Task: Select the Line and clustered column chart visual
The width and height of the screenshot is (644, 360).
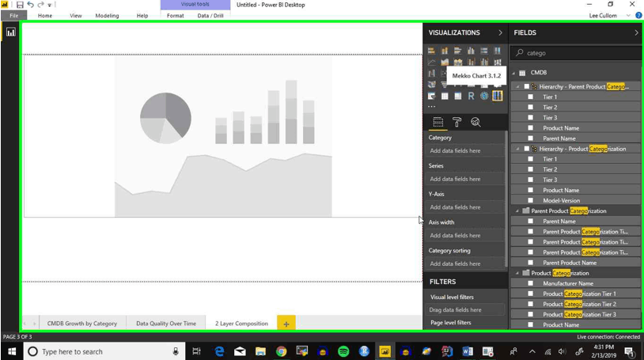Action: 484,62
